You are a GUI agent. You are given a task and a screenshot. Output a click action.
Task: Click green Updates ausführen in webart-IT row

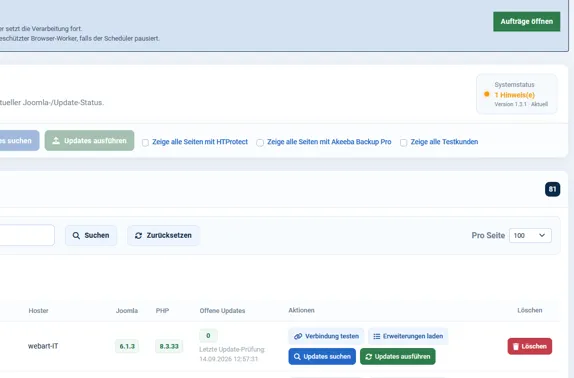click(x=398, y=356)
